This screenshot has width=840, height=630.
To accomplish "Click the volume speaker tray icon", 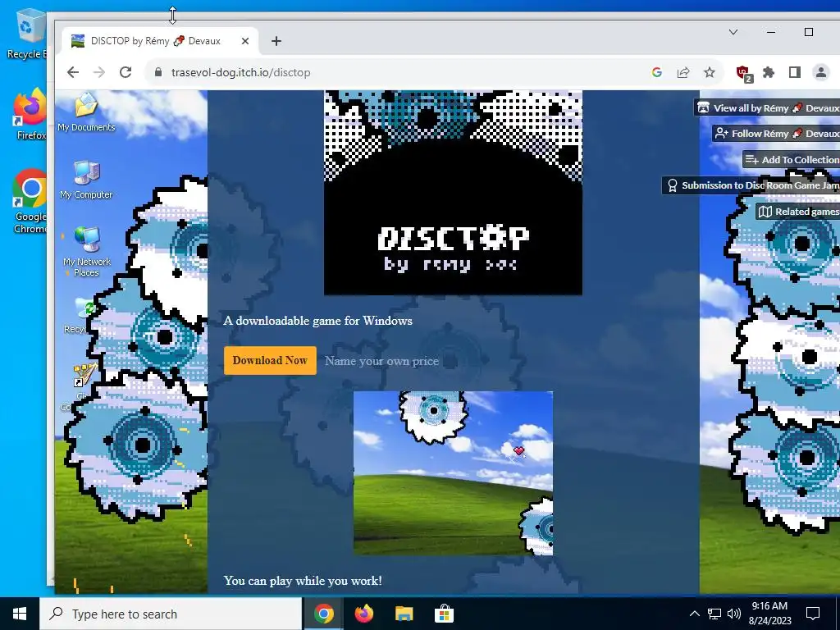I will tap(734, 614).
